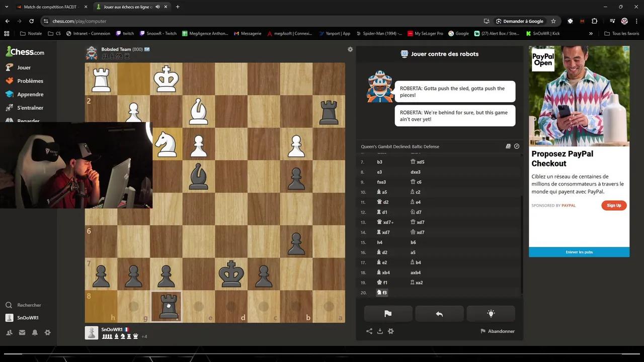Open board settings gear above the board

pos(350,49)
